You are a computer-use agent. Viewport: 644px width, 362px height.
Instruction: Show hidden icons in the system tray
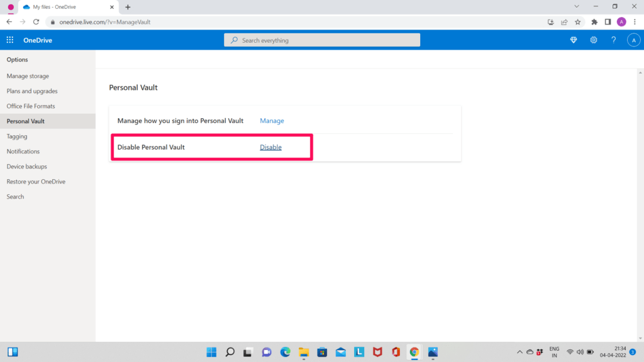click(519, 352)
